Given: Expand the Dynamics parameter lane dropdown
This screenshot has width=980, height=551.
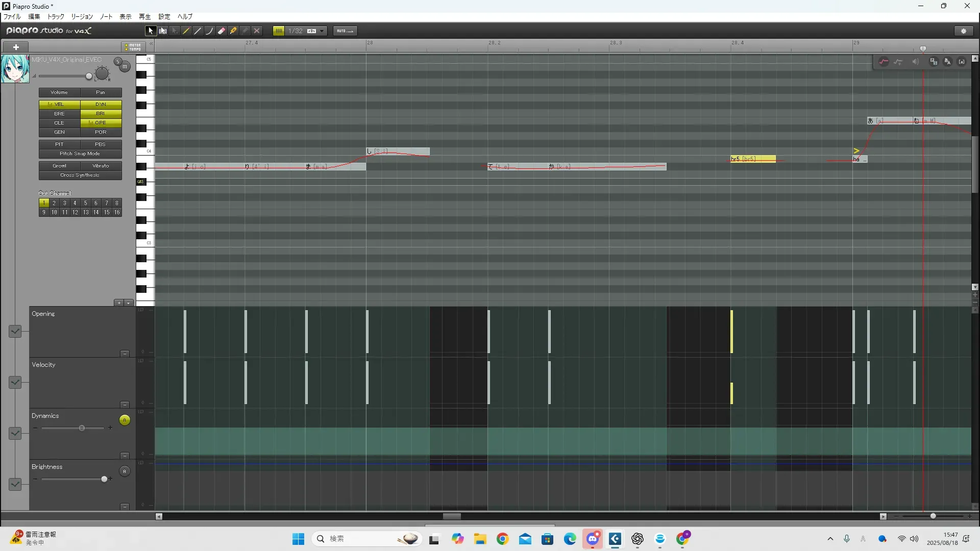Looking at the screenshot, I should pyautogui.click(x=15, y=434).
